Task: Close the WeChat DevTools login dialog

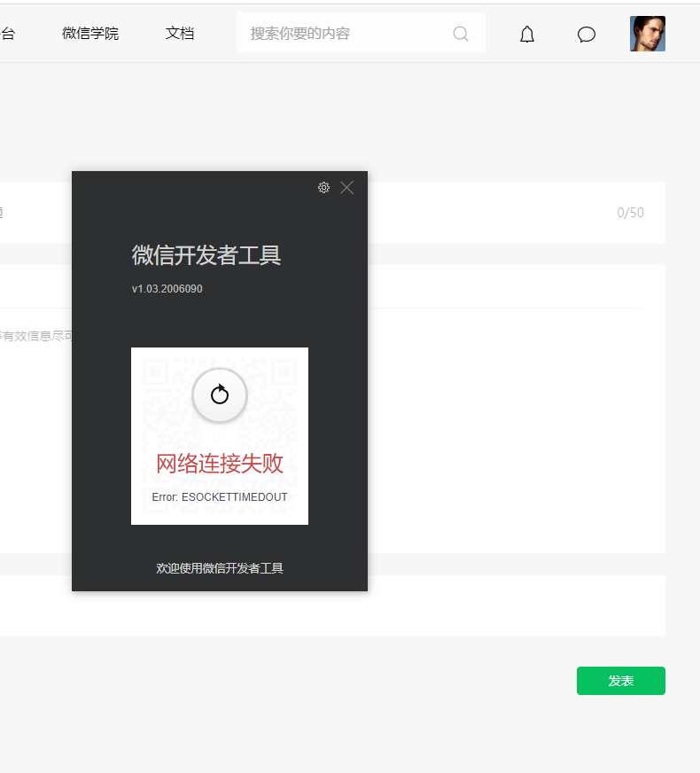Action: tap(346, 187)
